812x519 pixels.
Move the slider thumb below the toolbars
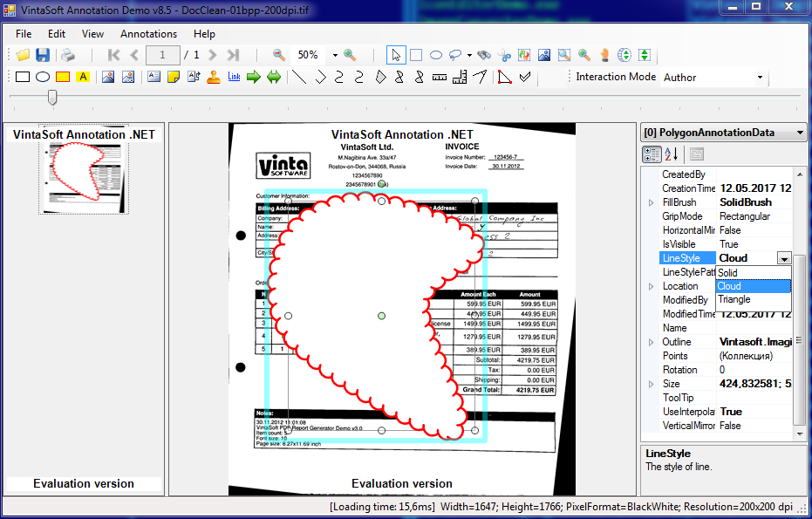point(52,97)
